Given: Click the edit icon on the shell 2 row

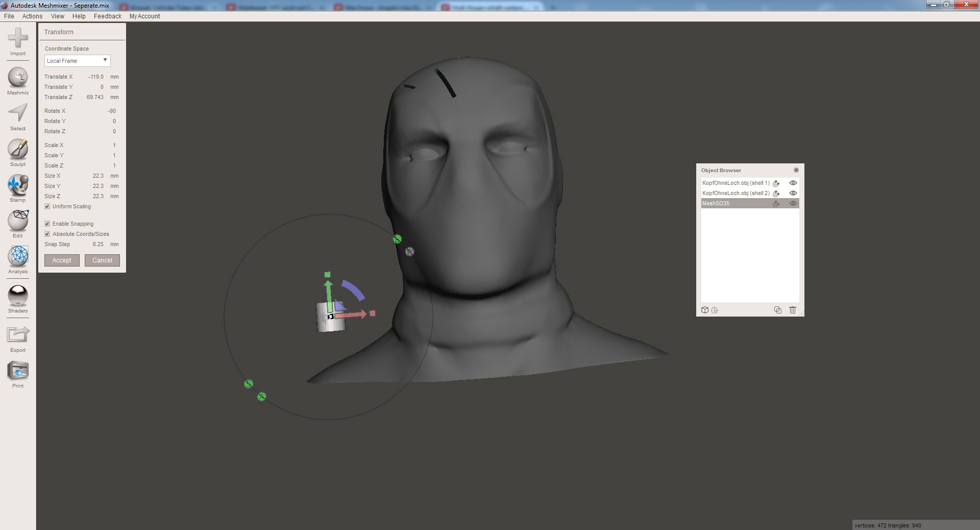Looking at the screenshot, I should [x=776, y=193].
